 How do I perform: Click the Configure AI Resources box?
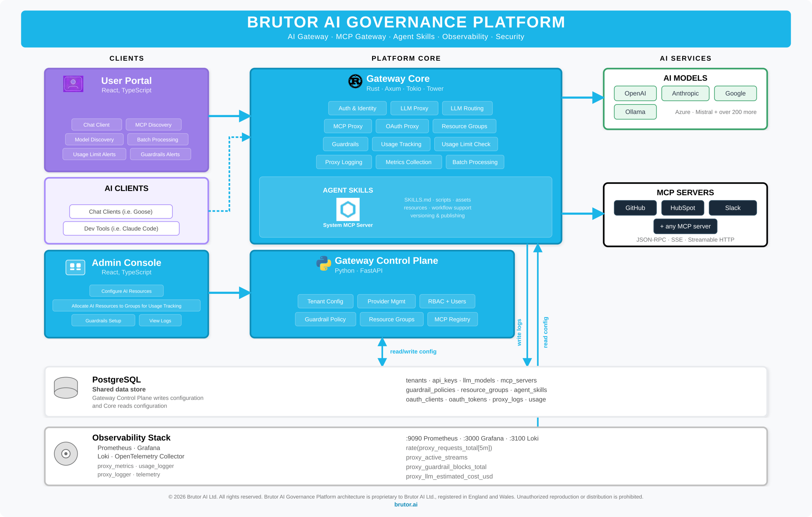coord(127,291)
